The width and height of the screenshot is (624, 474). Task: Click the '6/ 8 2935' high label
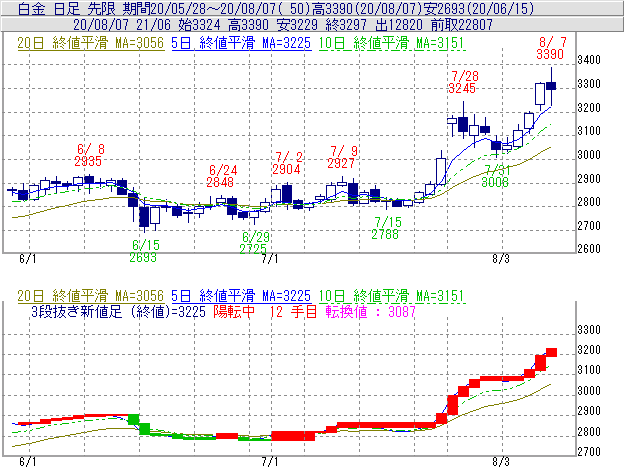[x=88, y=155]
